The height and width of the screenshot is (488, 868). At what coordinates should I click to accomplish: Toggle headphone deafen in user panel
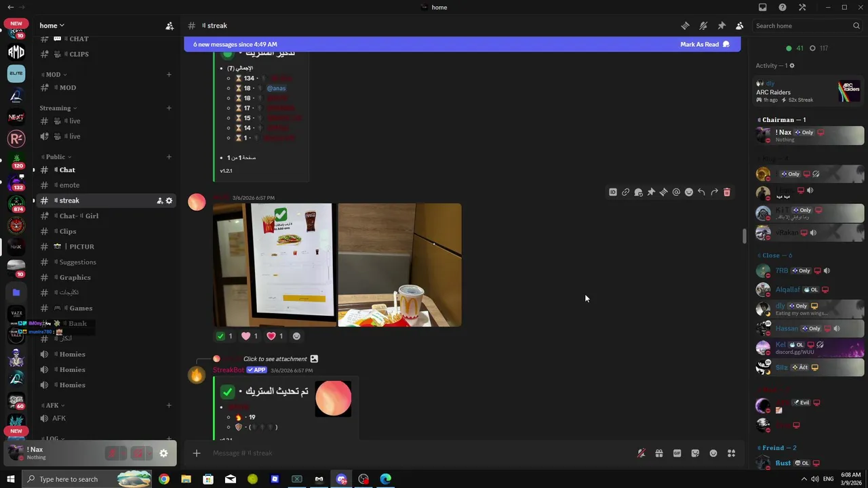click(x=138, y=453)
